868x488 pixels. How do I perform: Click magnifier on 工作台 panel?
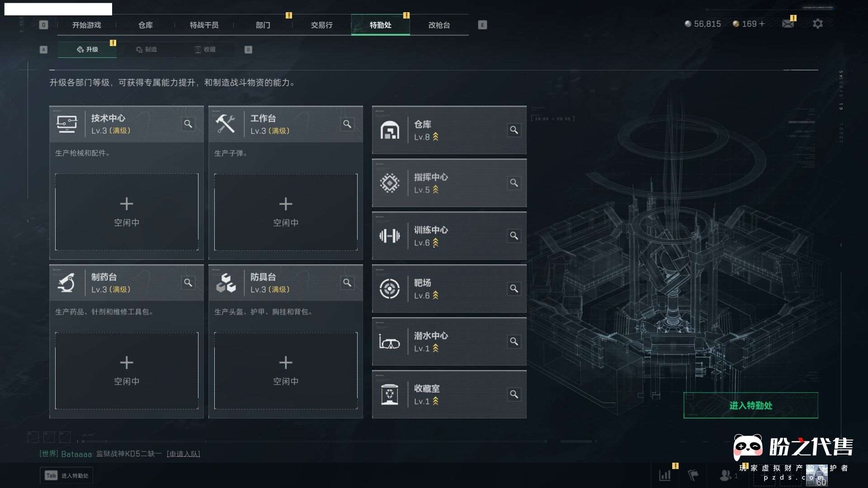347,124
